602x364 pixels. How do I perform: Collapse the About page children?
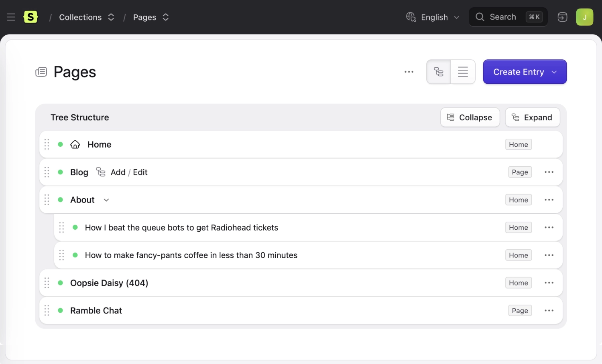click(106, 200)
